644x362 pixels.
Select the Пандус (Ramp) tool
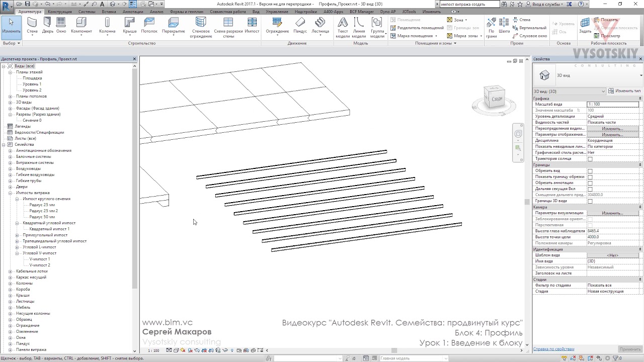[x=300, y=26]
